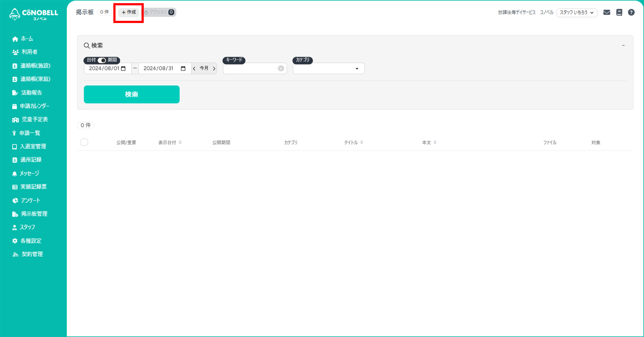This screenshot has width=644, height=337.
Task: Click the 今月 button
Action: 204,68
